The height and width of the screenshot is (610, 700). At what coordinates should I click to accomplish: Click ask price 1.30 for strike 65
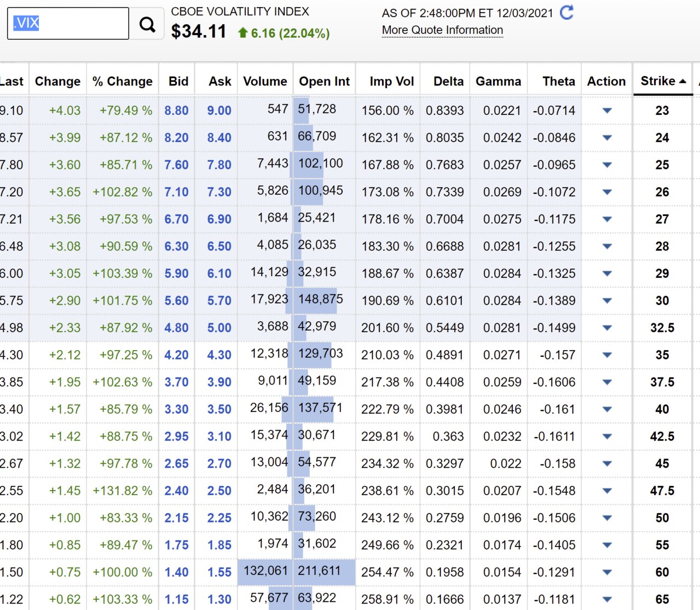[219, 599]
